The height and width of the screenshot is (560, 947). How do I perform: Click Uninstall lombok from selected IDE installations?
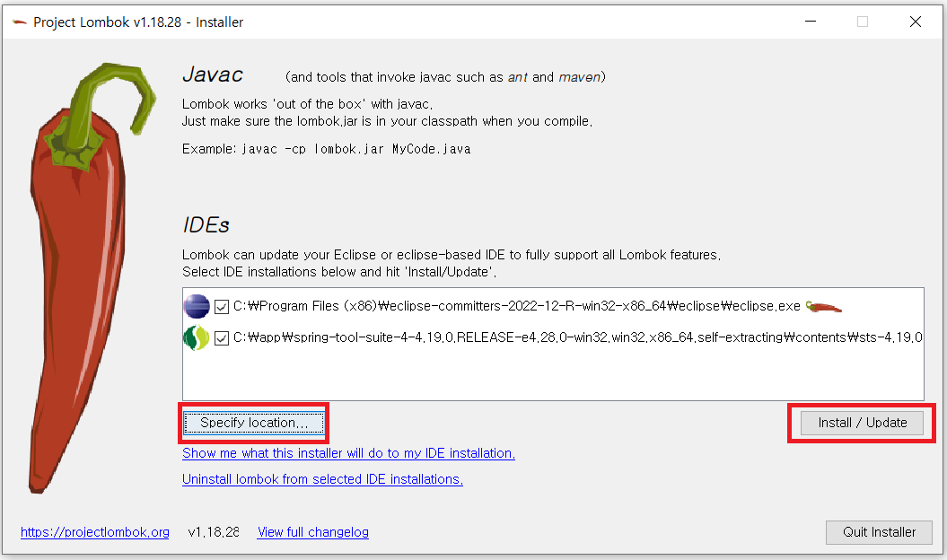point(322,479)
